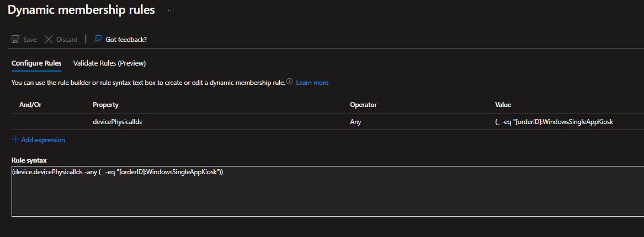Viewport: 644px width, 237px height.
Task: Click the info icon before Learn more
Action: pyautogui.click(x=289, y=82)
